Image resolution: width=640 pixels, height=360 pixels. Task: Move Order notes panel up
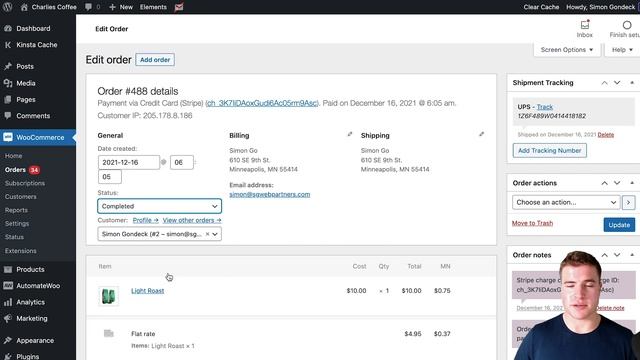604,255
